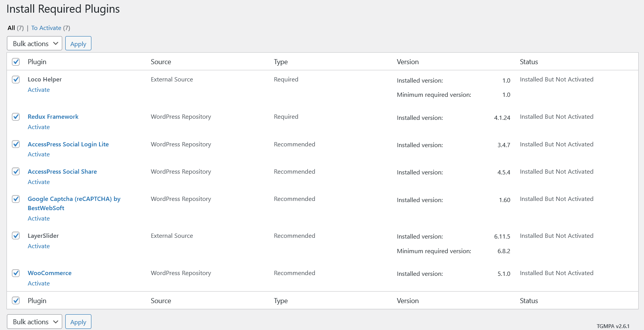Click the Status column header at top
The height and width of the screenshot is (330, 644).
[x=529, y=62]
